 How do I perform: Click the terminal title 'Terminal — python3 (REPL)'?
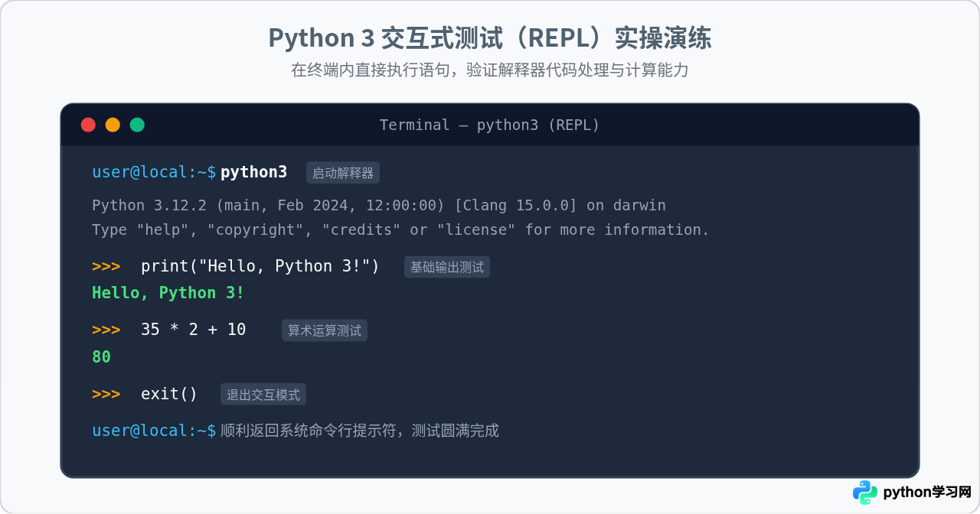click(x=490, y=125)
